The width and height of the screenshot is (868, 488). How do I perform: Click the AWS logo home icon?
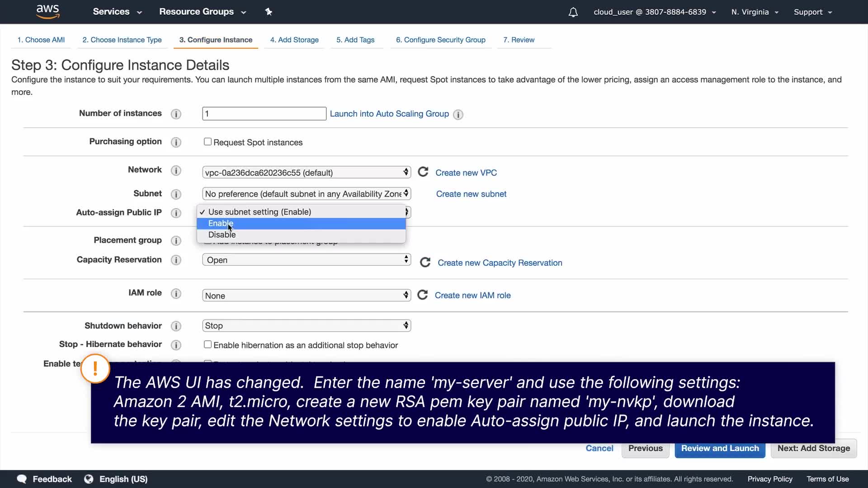click(x=47, y=11)
